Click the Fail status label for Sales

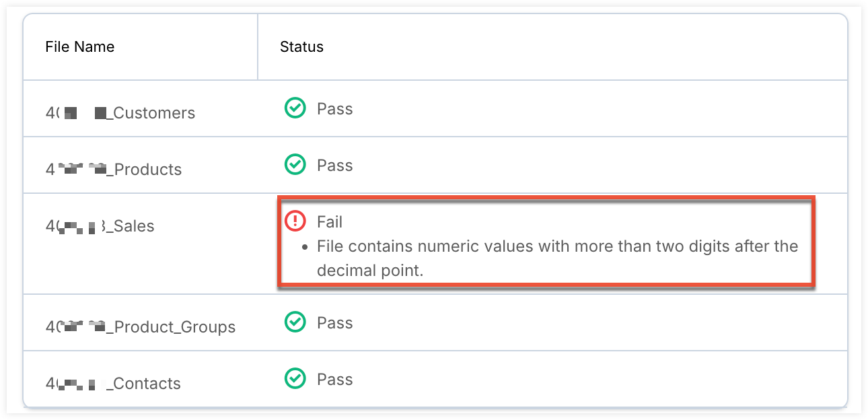pos(330,221)
